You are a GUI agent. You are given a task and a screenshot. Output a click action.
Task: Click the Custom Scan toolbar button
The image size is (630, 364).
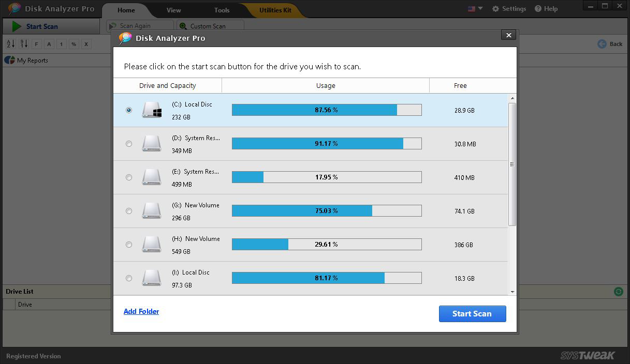pyautogui.click(x=210, y=26)
